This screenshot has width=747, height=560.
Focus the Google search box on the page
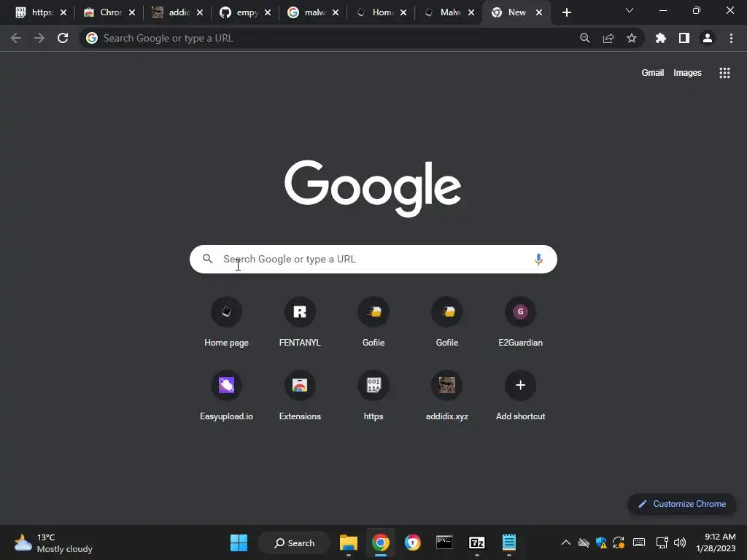click(373, 259)
